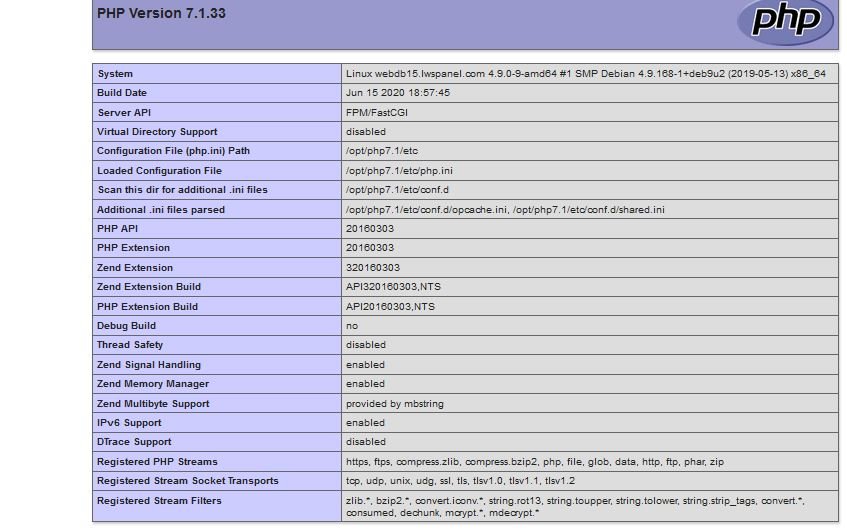Select the 'no' value for Debug Build

click(x=352, y=326)
